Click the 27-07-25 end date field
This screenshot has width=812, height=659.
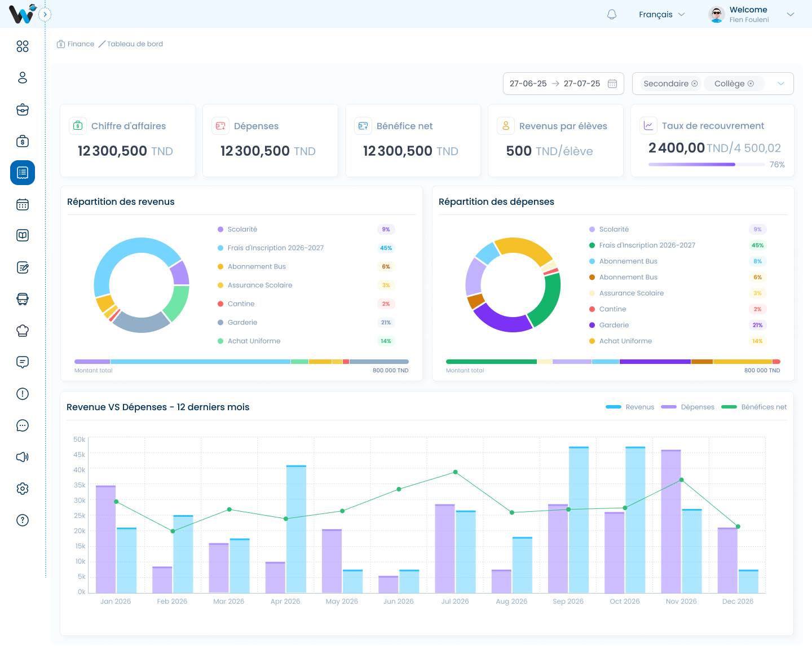click(x=582, y=84)
